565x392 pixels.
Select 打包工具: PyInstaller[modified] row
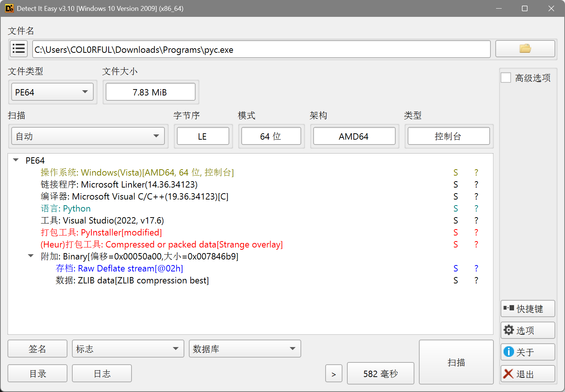click(250, 232)
